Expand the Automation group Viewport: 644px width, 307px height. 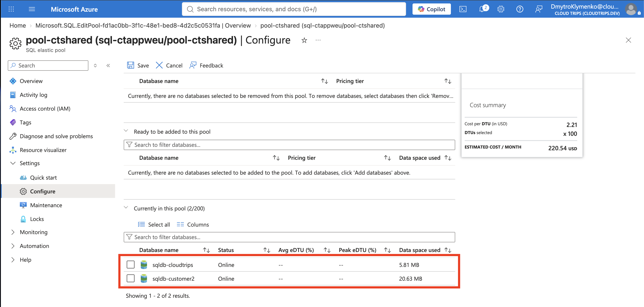(13, 246)
